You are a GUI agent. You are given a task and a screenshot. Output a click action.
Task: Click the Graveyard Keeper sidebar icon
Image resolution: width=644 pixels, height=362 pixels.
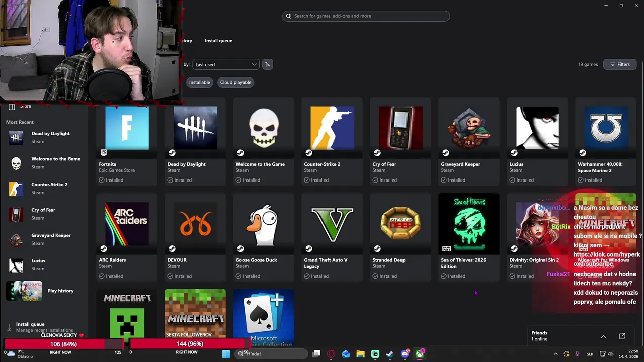tap(16, 239)
